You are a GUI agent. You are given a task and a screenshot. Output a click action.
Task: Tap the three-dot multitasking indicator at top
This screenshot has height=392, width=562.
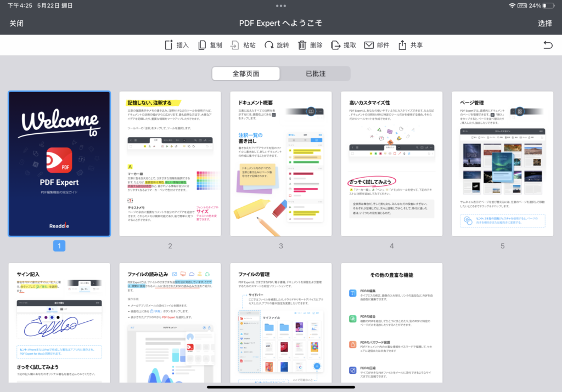(281, 5)
